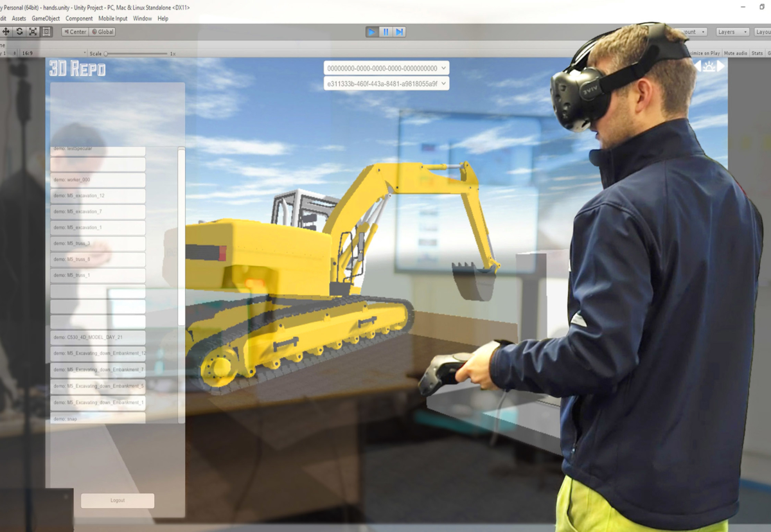Viewport: 771px width, 532px height.
Task: Open the 00000000-0000 ID dropdown
Action: pos(386,68)
